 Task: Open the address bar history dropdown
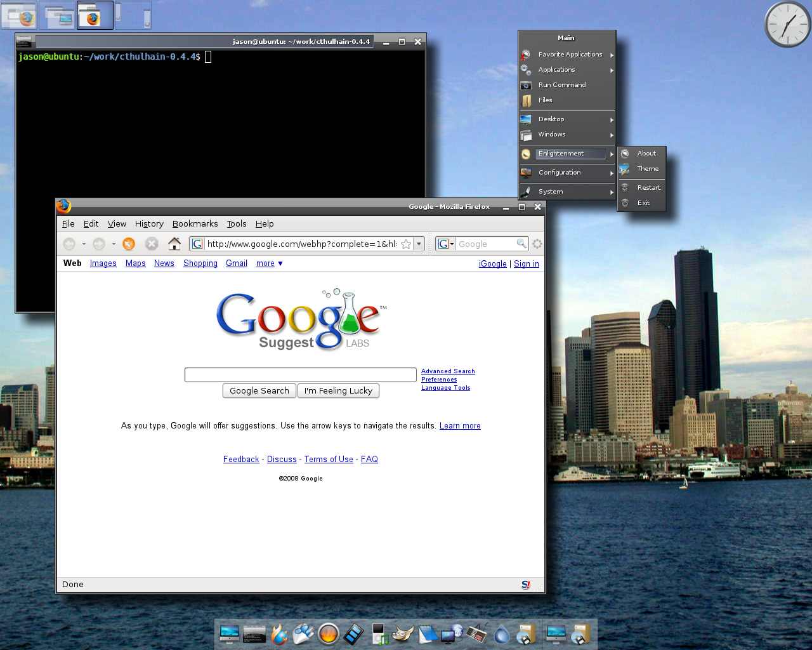click(x=419, y=244)
